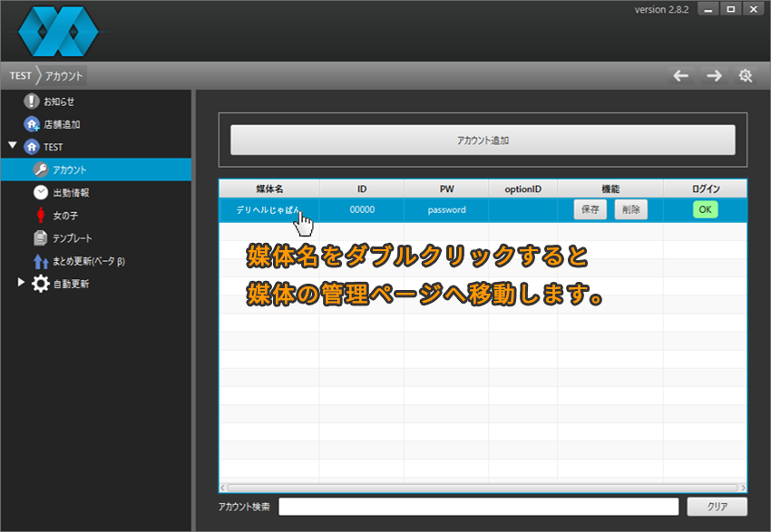Viewport: 771px width, 532px height.
Task: Click the 機能 column header
Action: point(610,189)
